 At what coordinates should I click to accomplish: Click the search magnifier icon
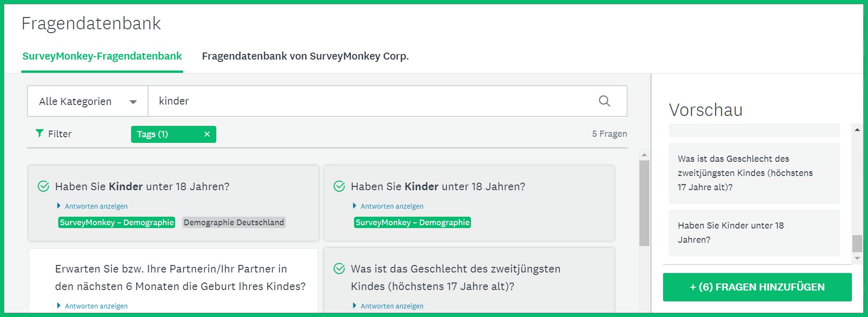[x=604, y=101]
